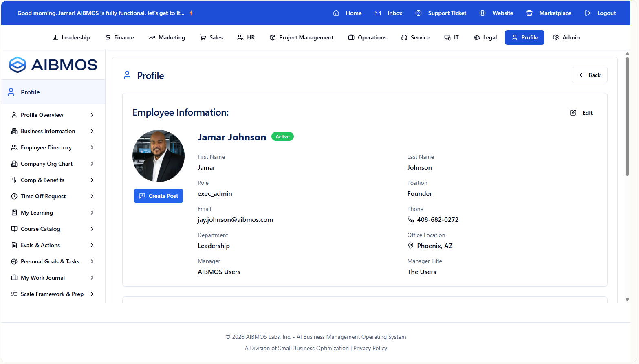
Task: Expand the My Learning chevron
Action: [x=92, y=213]
